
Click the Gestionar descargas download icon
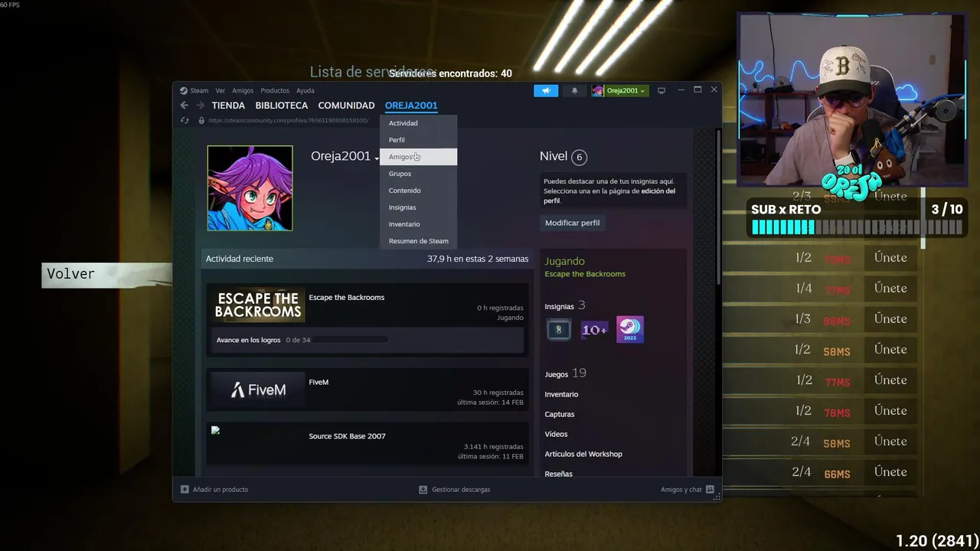tap(423, 489)
